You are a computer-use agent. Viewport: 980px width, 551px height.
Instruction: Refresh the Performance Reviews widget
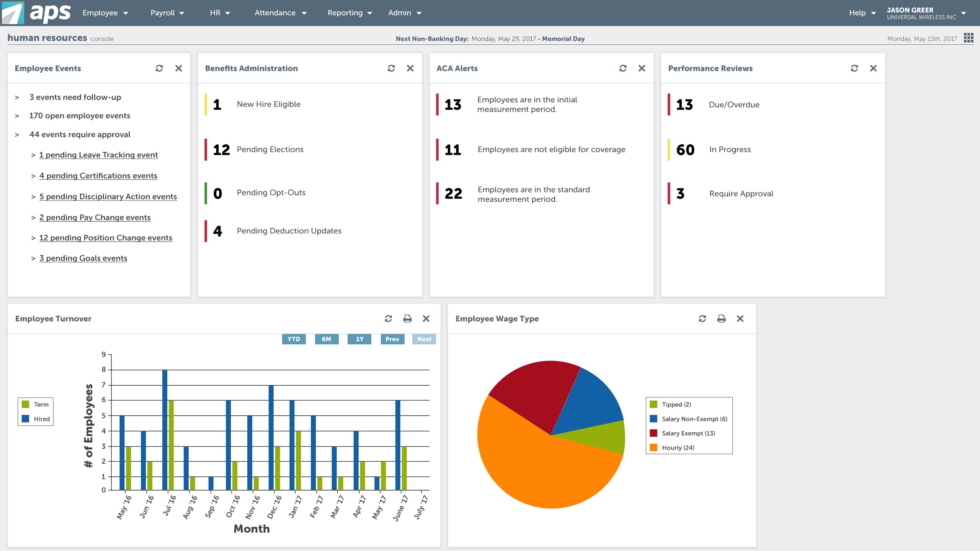[x=854, y=68]
